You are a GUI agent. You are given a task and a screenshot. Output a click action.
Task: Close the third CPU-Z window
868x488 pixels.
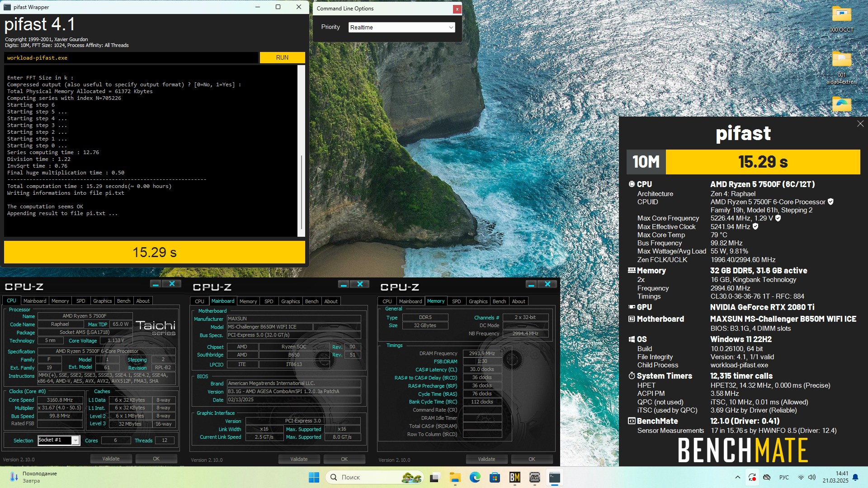click(548, 284)
